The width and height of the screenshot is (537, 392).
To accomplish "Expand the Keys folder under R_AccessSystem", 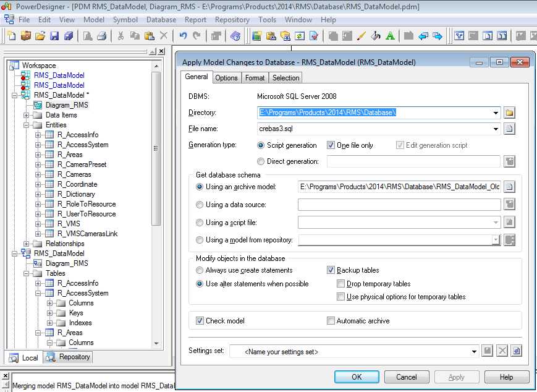I will tap(49, 313).
